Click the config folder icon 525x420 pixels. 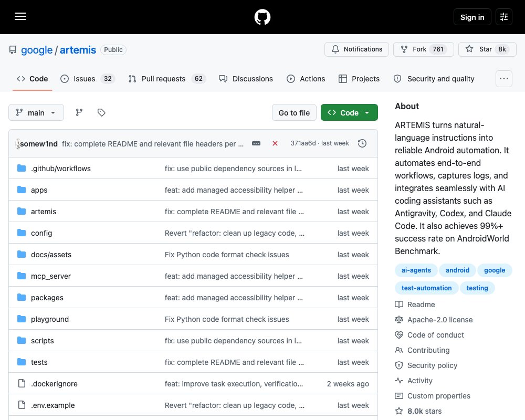tap(22, 233)
